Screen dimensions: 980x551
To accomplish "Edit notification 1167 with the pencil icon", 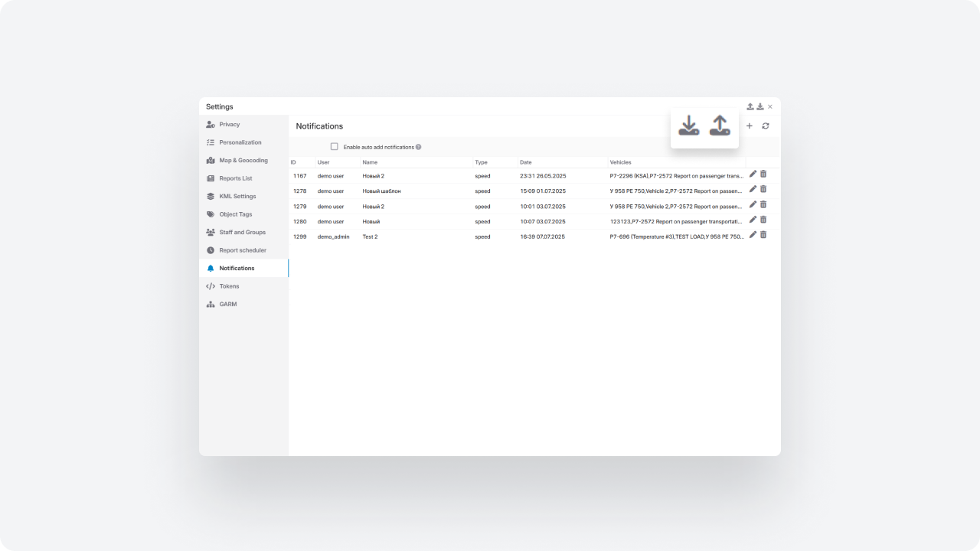I will tap(753, 174).
